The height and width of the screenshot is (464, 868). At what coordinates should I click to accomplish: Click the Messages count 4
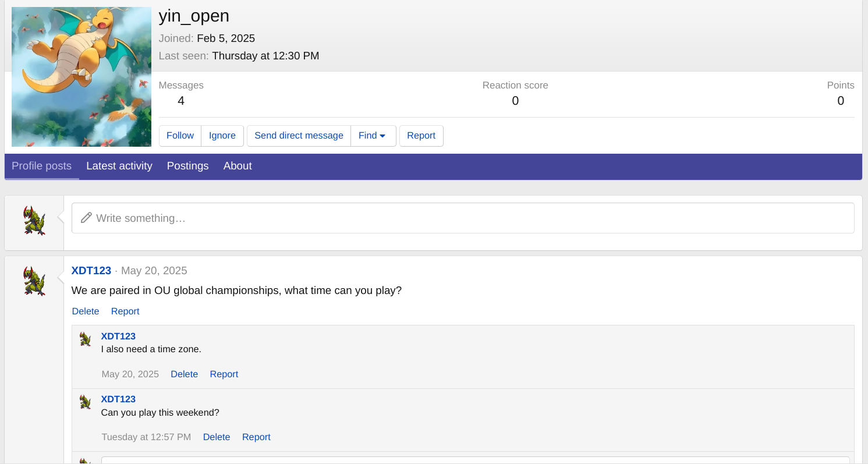(x=181, y=101)
